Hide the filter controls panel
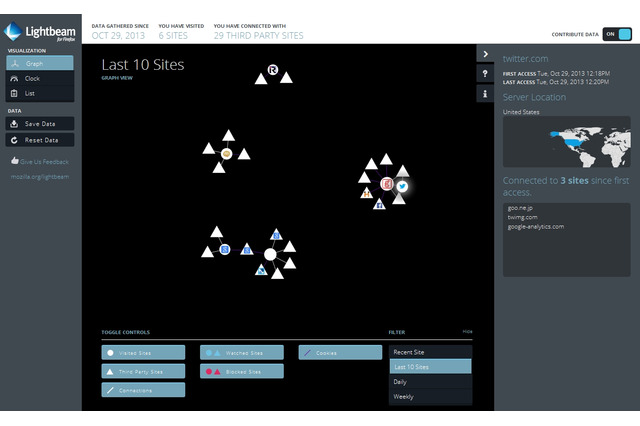The image size is (640, 426). click(x=467, y=332)
